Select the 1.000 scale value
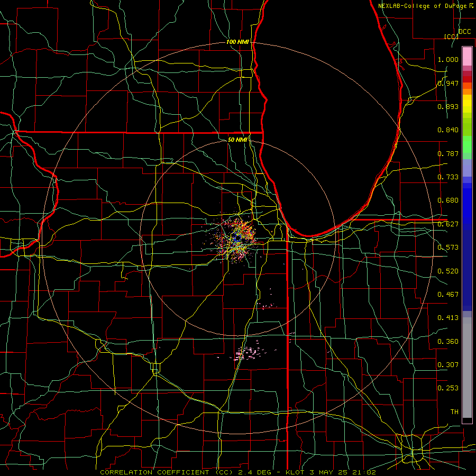The image size is (476, 476). [448, 59]
